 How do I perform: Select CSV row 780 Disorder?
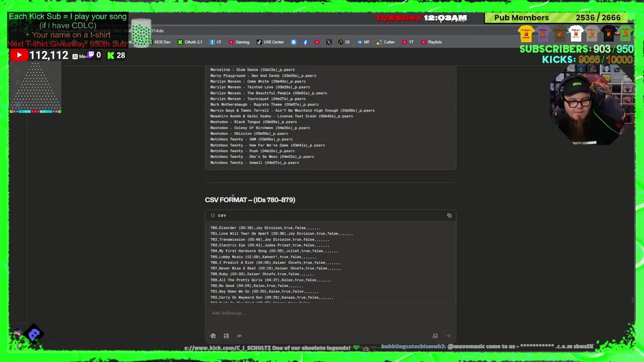click(265, 228)
